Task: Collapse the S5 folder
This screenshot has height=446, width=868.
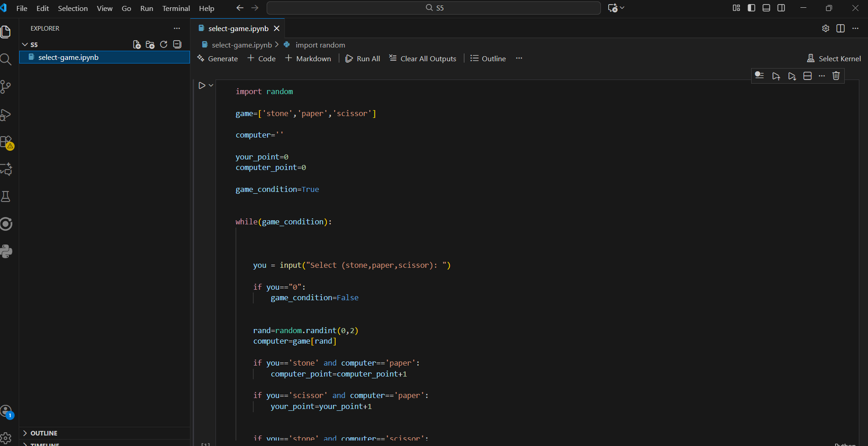Action: click(x=25, y=44)
